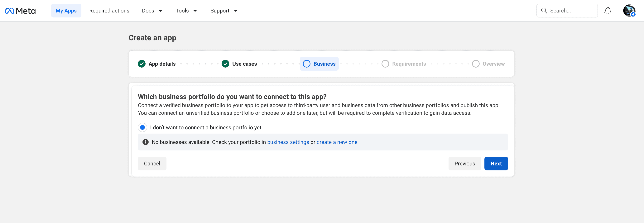The width and height of the screenshot is (644, 223).
Task: Switch to the My Apps tab
Action: [66, 11]
